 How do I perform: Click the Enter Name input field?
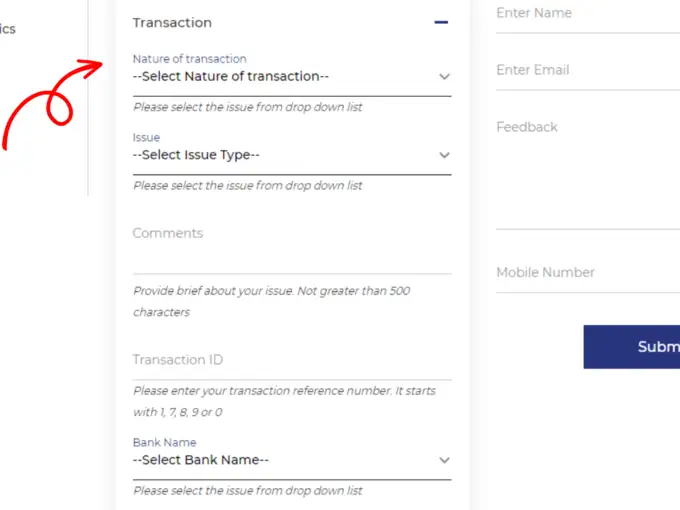587,14
